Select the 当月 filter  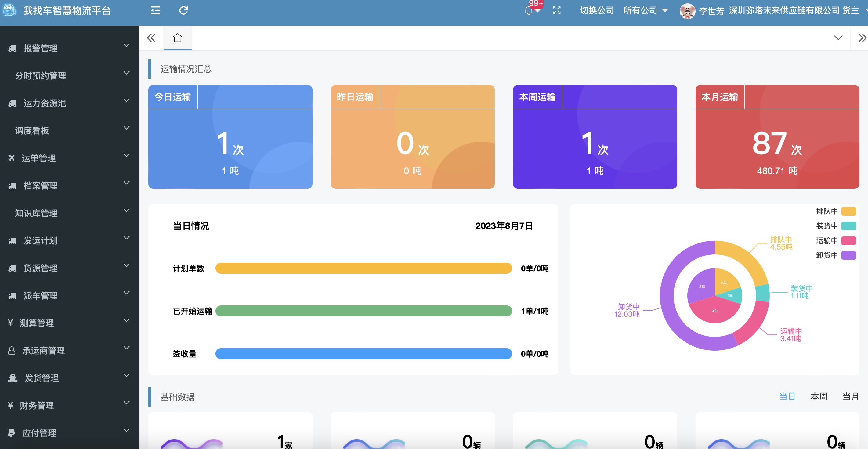point(851,396)
